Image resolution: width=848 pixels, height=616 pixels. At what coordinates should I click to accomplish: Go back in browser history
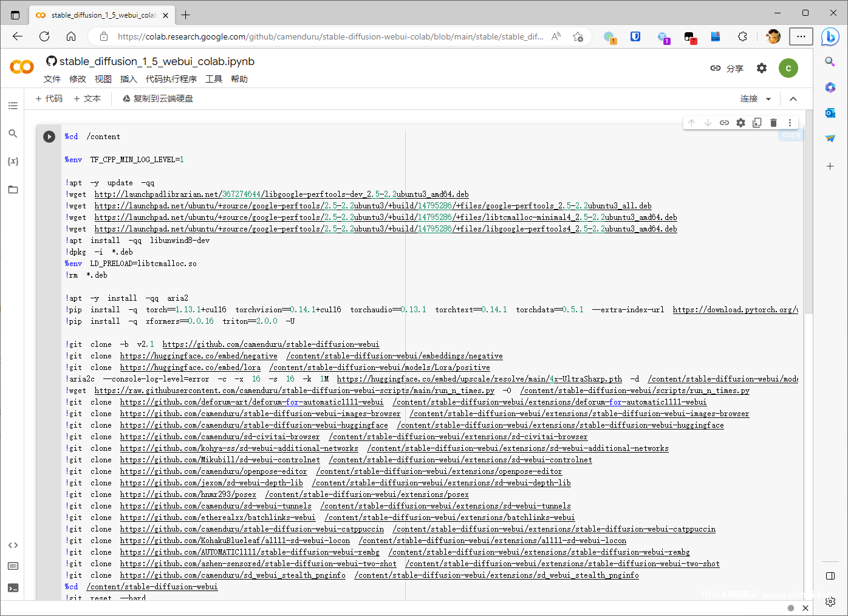[x=18, y=36]
